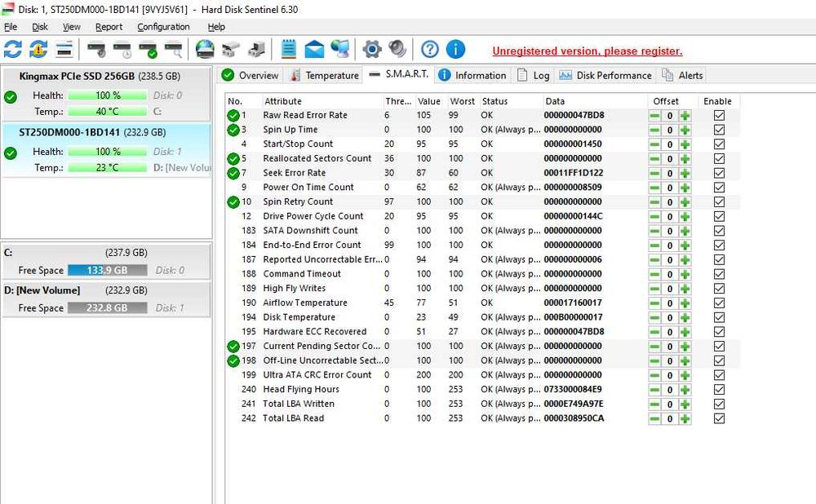This screenshot has width=816, height=504.
Task: Click green check icon on Raw Read Error Rate
Action: pyautogui.click(x=233, y=116)
